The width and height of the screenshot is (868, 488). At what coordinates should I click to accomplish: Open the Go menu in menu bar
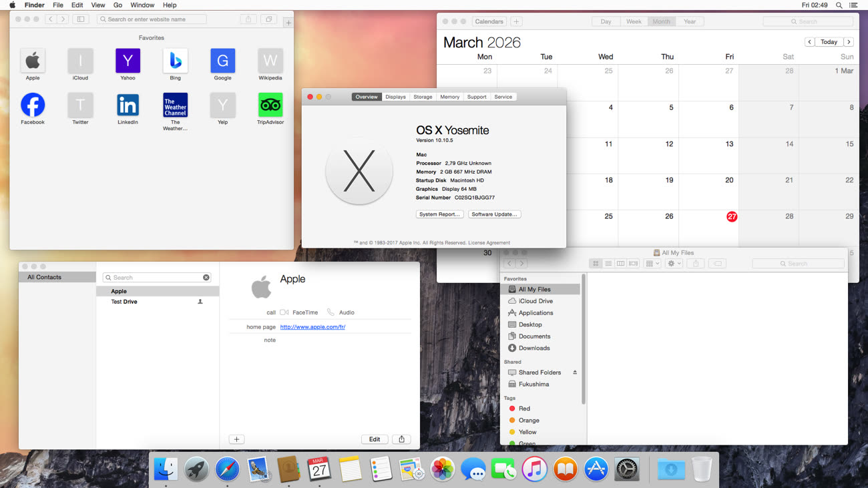(x=118, y=5)
